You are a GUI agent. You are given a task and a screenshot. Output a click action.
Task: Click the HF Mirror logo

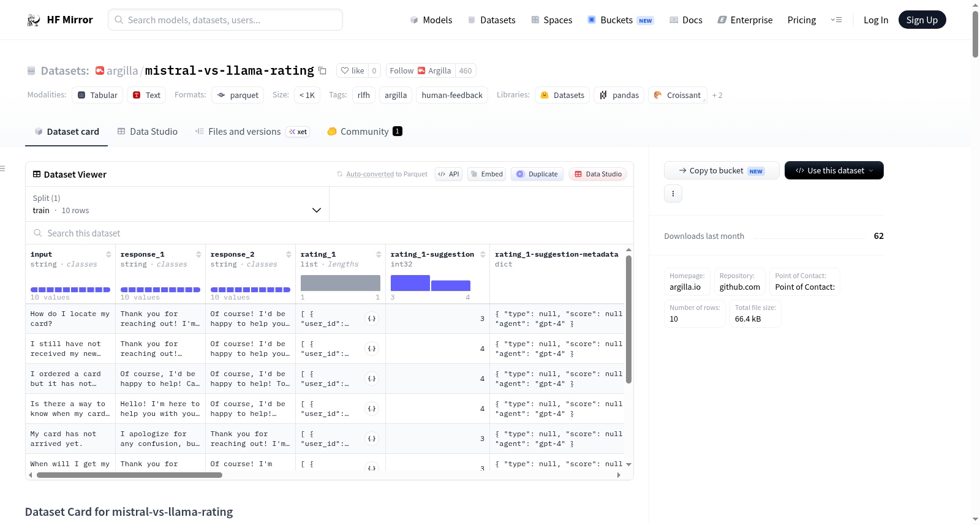pos(59,20)
